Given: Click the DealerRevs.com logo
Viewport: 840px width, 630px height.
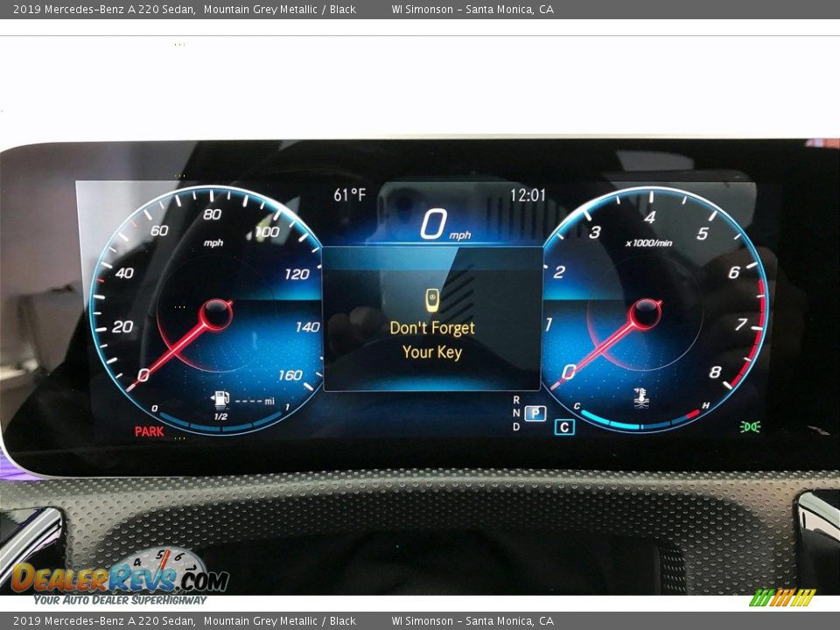Looking at the screenshot, I should (x=119, y=578).
